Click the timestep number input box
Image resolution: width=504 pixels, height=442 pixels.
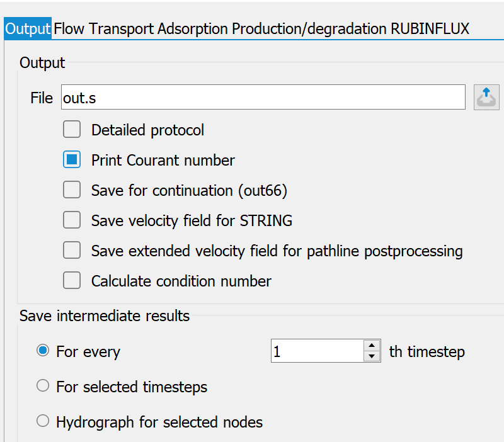pyautogui.click(x=318, y=351)
